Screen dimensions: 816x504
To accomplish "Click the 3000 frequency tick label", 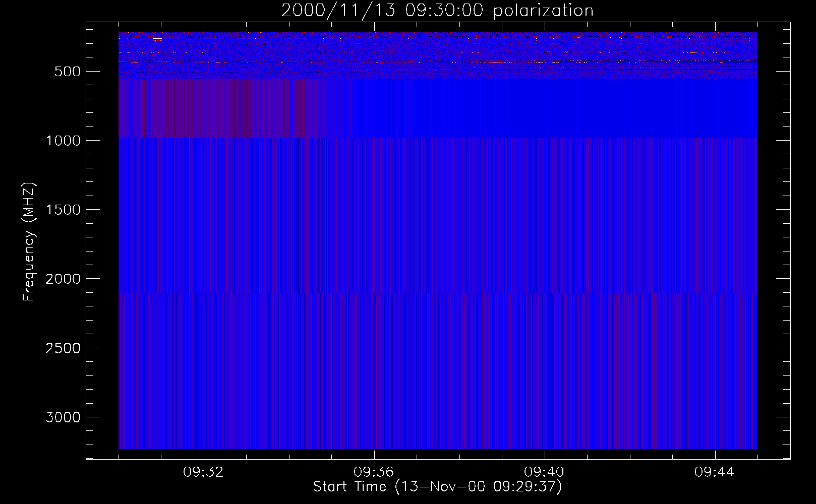I will click(63, 417).
